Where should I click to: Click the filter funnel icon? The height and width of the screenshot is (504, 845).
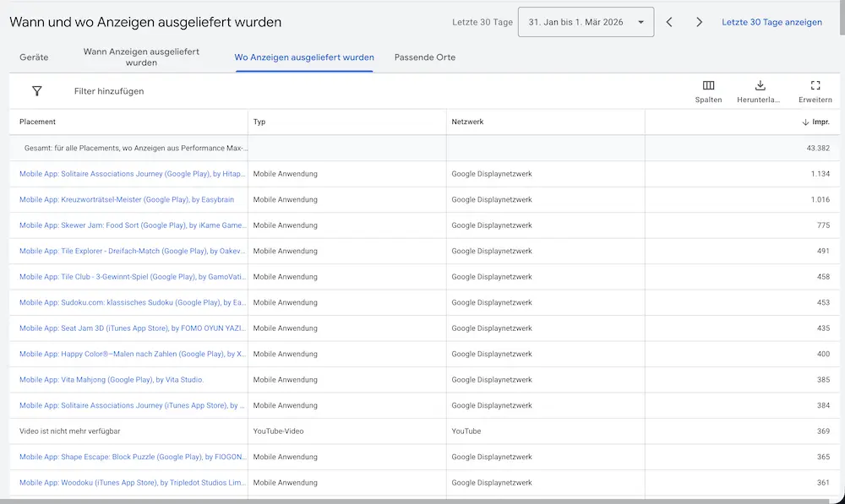coord(36,89)
